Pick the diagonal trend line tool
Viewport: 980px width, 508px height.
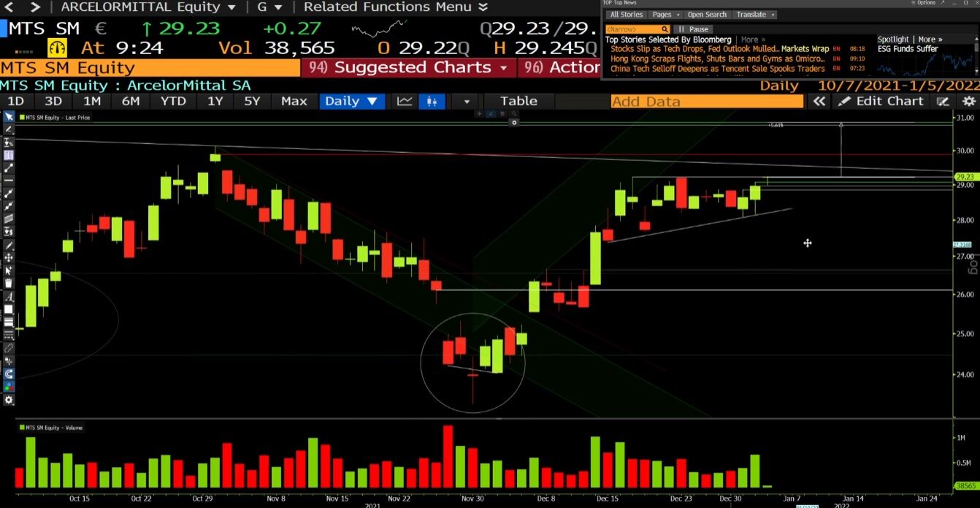click(9, 167)
